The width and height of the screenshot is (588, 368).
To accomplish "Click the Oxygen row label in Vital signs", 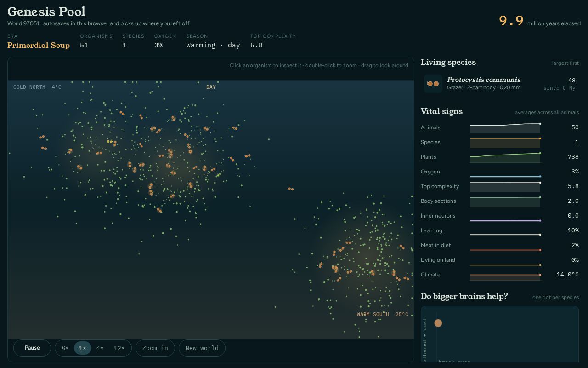I will (x=430, y=172).
